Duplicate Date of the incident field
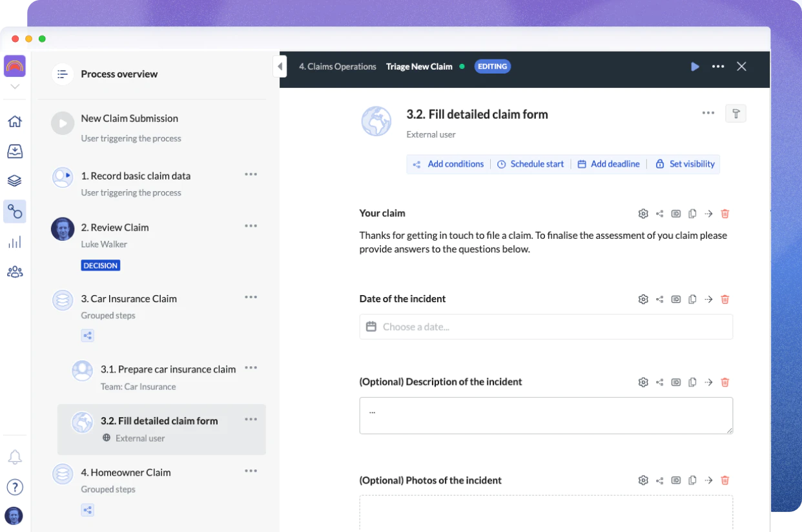The height and width of the screenshot is (532, 802). (x=692, y=299)
